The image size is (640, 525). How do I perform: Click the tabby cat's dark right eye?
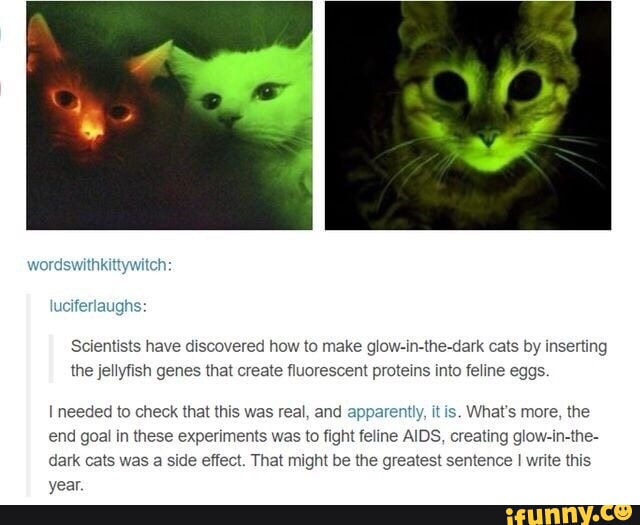pos(524,86)
